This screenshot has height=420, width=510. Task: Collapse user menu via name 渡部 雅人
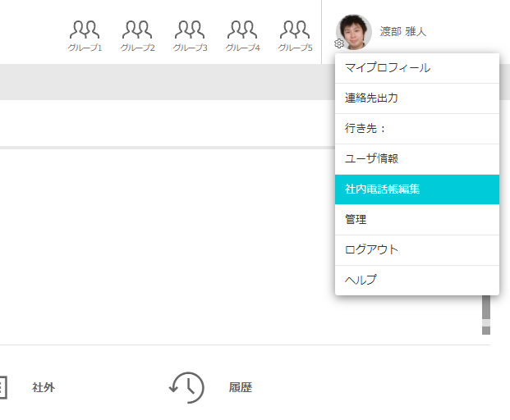(x=403, y=32)
